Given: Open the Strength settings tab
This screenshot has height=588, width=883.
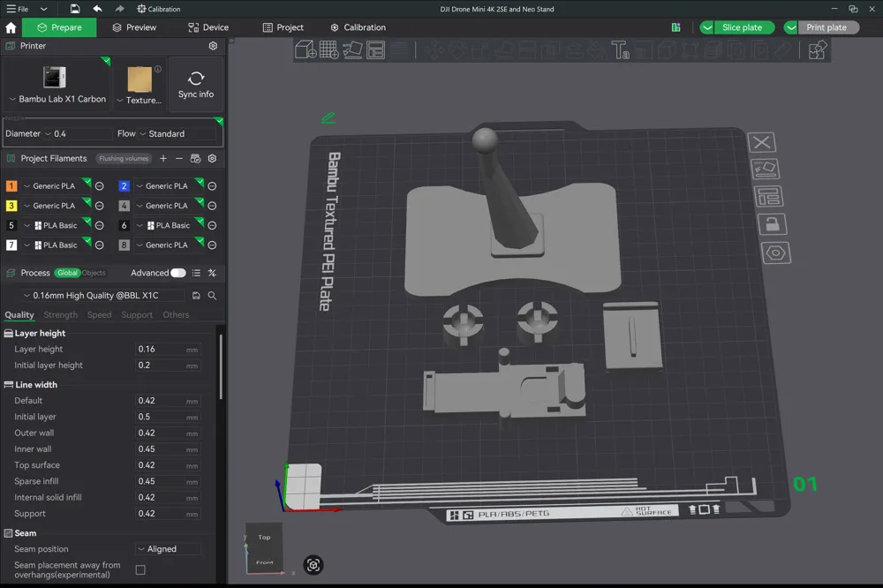Looking at the screenshot, I should 60,315.
